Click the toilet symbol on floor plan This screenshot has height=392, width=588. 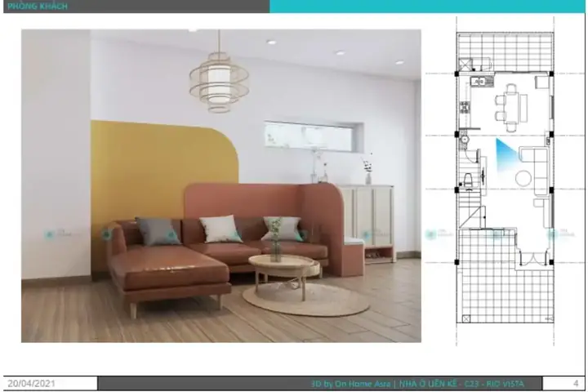(469, 180)
